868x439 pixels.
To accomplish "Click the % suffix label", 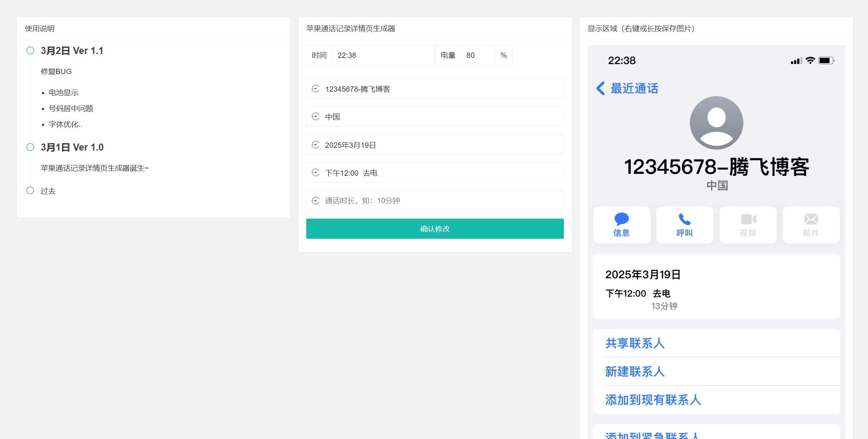I will tap(504, 55).
